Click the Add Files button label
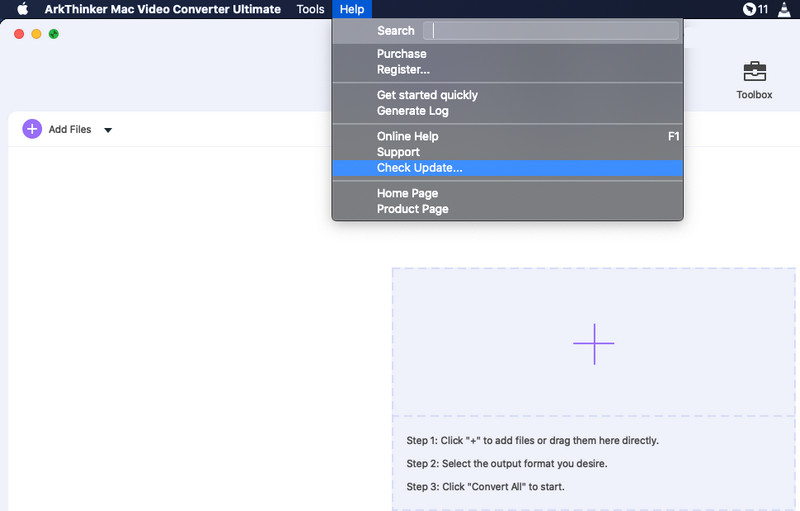Image resolution: width=800 pixels, height=511 pixels. click(70, 130)
